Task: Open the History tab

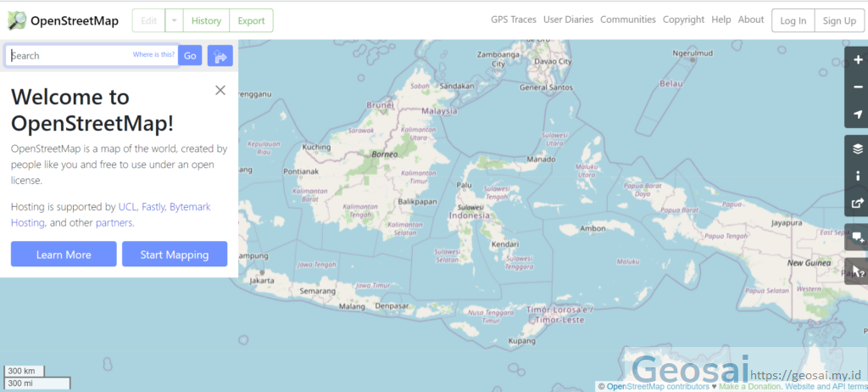Action: pos(206,20)
